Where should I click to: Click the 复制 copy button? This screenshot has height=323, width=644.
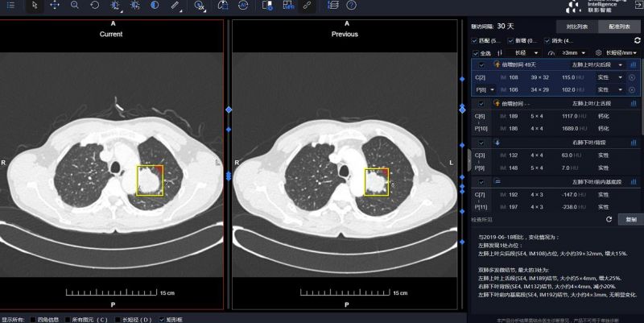point(630,218)
